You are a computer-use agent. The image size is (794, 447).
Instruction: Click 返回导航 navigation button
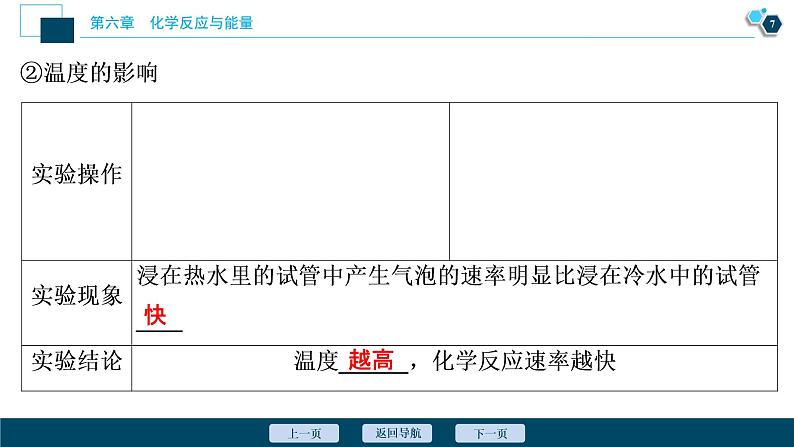point(397,433)
